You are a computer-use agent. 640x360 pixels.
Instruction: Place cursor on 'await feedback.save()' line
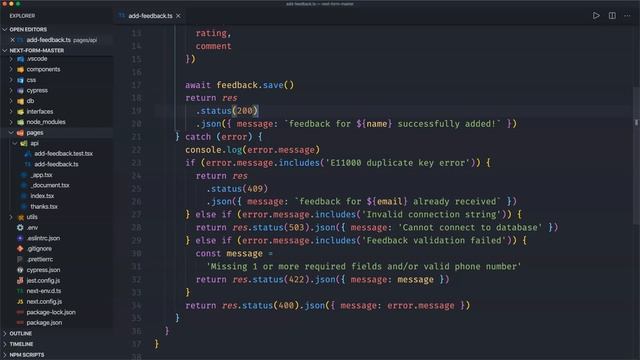(x=239, y=85)
